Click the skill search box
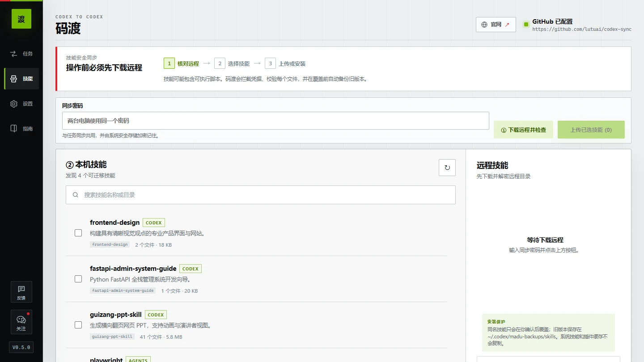Image resolution: width=644 pixels, height=362 pixels. [261, 195]
